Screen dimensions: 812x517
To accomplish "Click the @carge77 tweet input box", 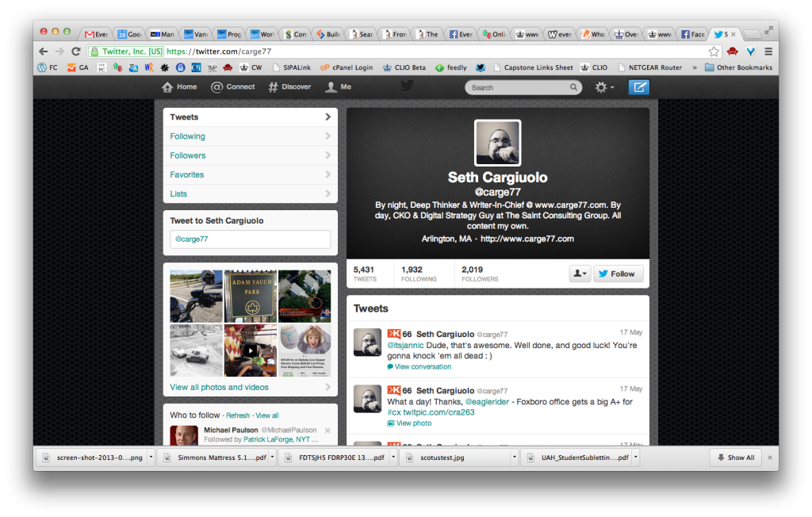I will pyautogui.click(x=250, y=239).
